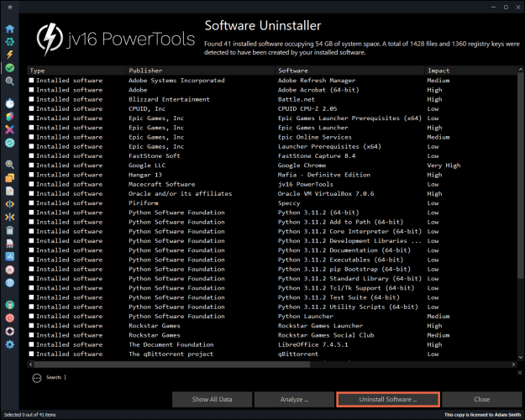
Task: Close the search bar with the small X
Action: coord(520,372)
